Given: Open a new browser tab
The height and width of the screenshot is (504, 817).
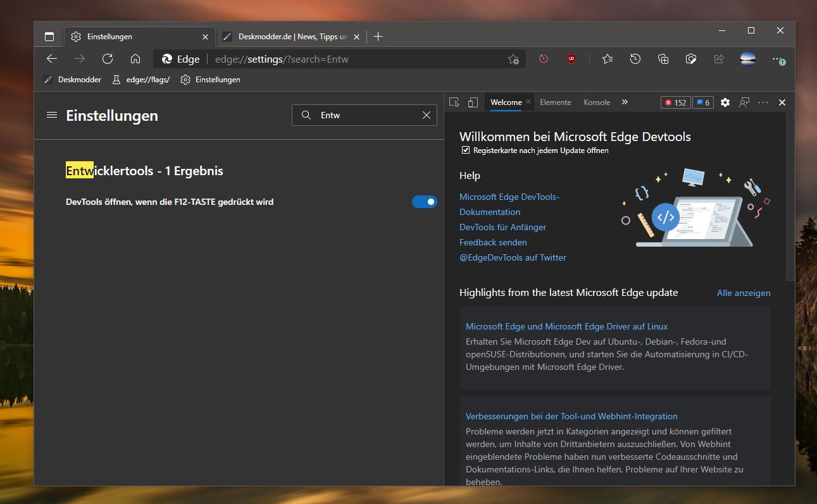Looking at the screenshot, I should (378, 37).
